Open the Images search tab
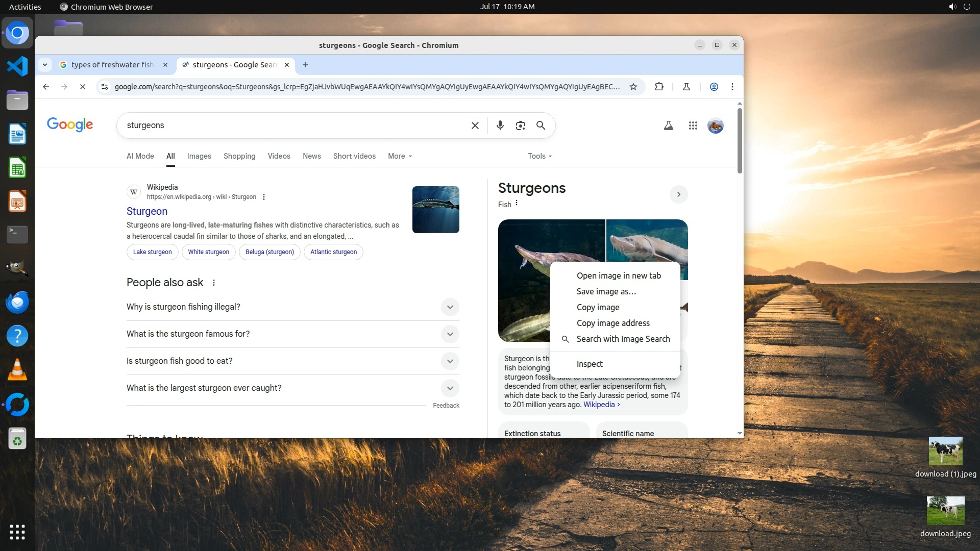The image size is (980, 551). pyautogui.click(x=199, y=156)
